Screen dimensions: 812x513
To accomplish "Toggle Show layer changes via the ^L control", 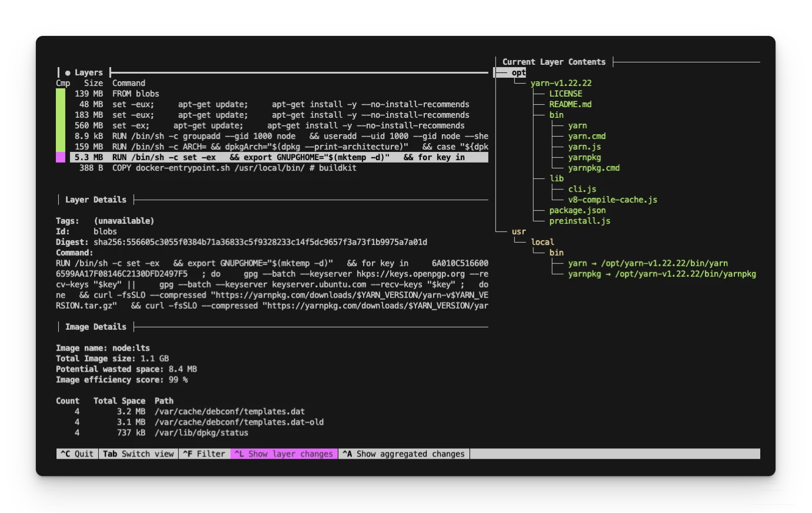I will pos(284,454).
